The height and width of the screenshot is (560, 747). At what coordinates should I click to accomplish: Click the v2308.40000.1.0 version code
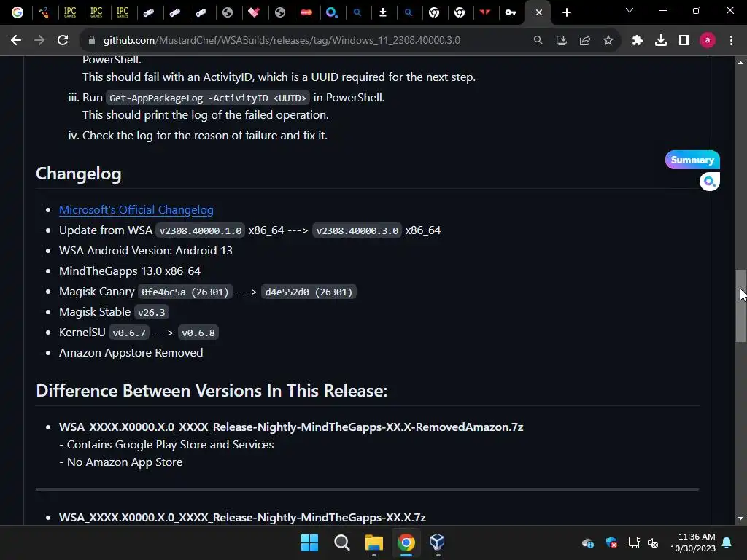201,231
